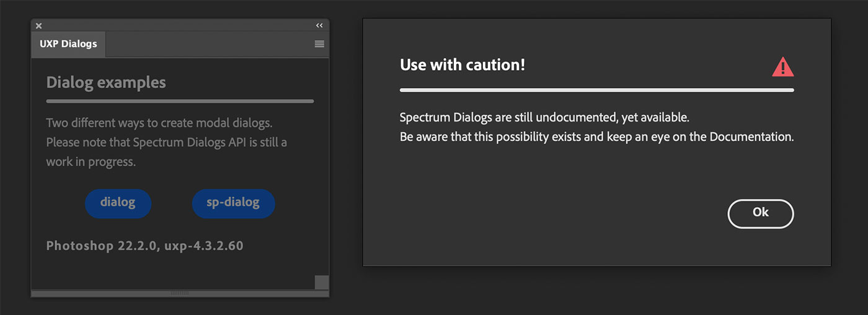Click the panel's scrollbar square at bottom right
The height and width of the screenshot is (315, 868).
pyautogui.click(x=321, y=282)
